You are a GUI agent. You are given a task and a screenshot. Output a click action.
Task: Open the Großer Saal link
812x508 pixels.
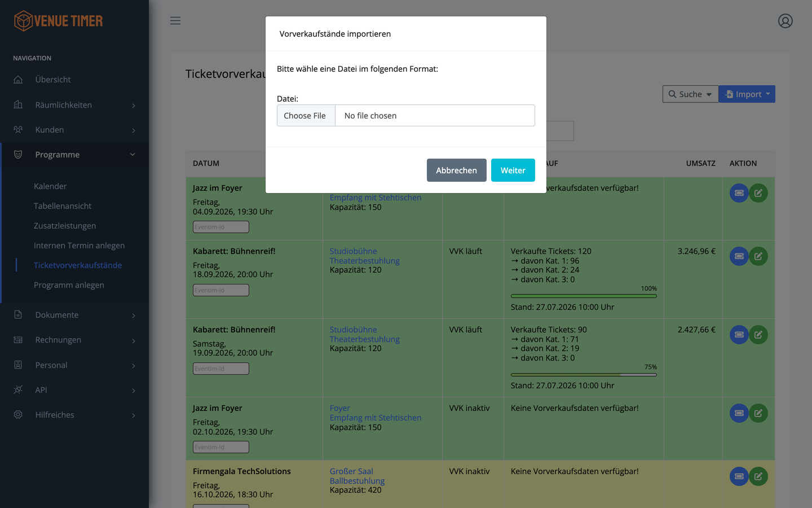351,471
